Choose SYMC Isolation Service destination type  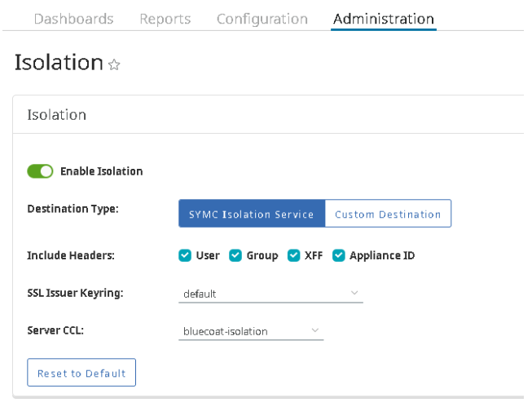pos(251,214)
